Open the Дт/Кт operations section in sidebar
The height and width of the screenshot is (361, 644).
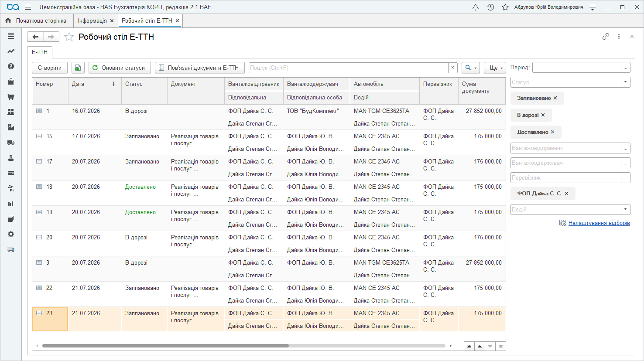[11, 188]
